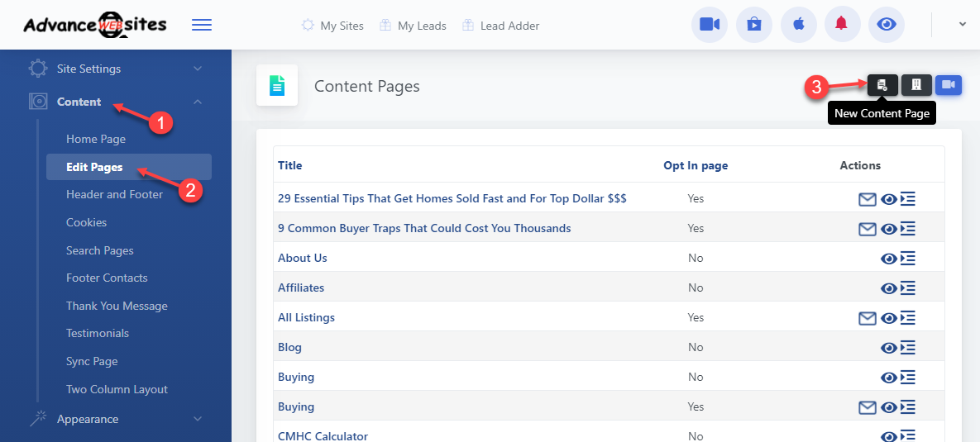The image size is (980, 442).
Task: Open the 9 Common Buyer Traps page link
Action: pos(424,228)
